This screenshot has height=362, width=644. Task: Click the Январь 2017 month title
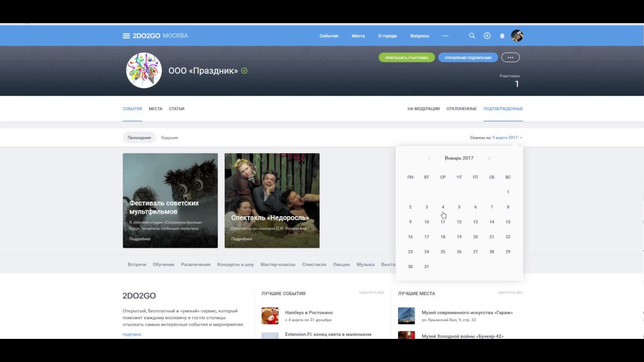click(459, 158)
